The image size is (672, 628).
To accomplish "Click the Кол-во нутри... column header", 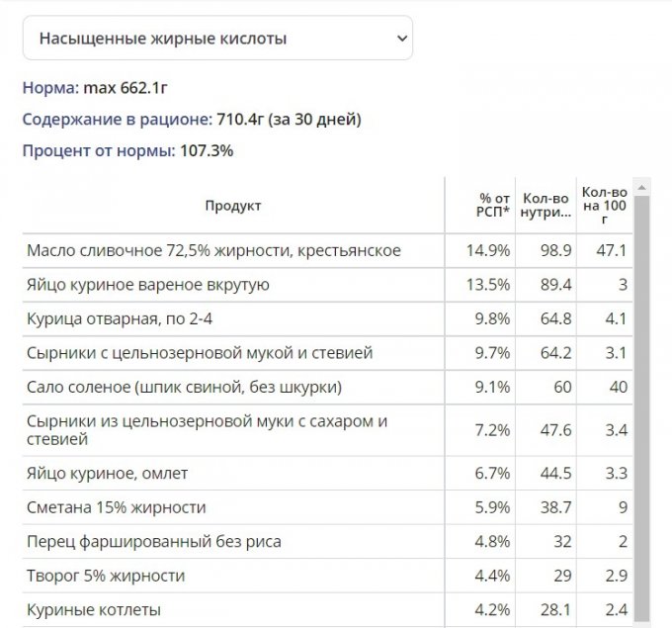I will [x=546, y=205].
